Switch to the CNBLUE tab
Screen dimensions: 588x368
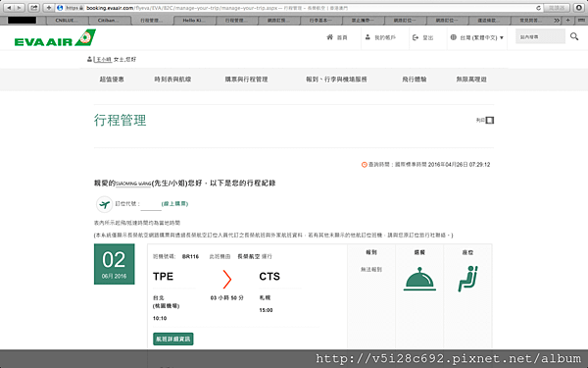(x=68, y=21)
